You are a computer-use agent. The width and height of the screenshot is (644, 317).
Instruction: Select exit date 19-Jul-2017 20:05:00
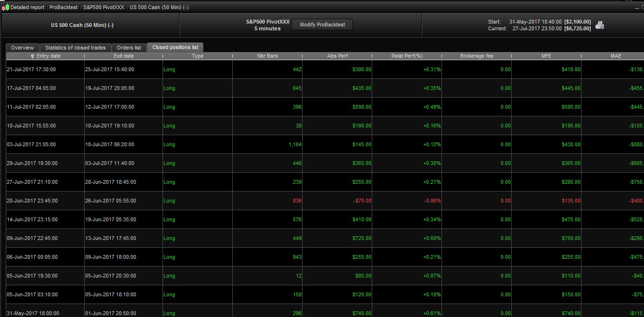click(110, 88)
